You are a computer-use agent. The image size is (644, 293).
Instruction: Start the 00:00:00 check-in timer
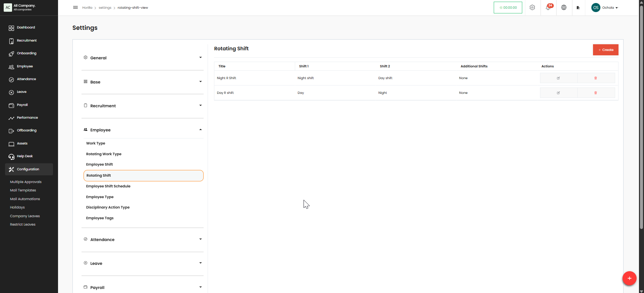click(508, 8)
